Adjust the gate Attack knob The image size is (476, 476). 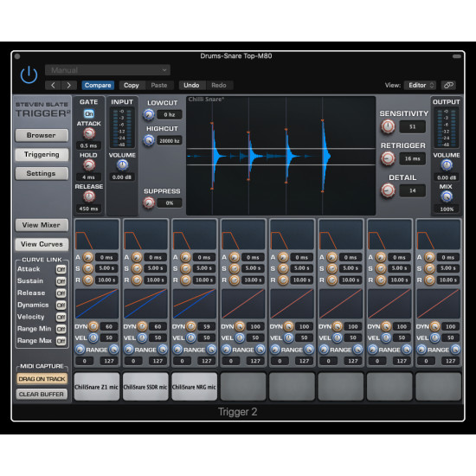(89, 133)
